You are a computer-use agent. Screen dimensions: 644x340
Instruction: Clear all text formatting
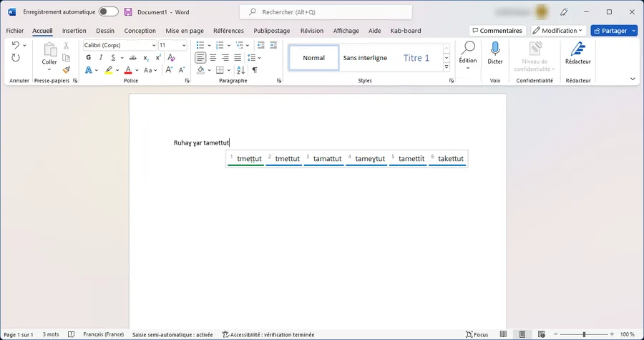pyautogui.click(x=172, y=58)
